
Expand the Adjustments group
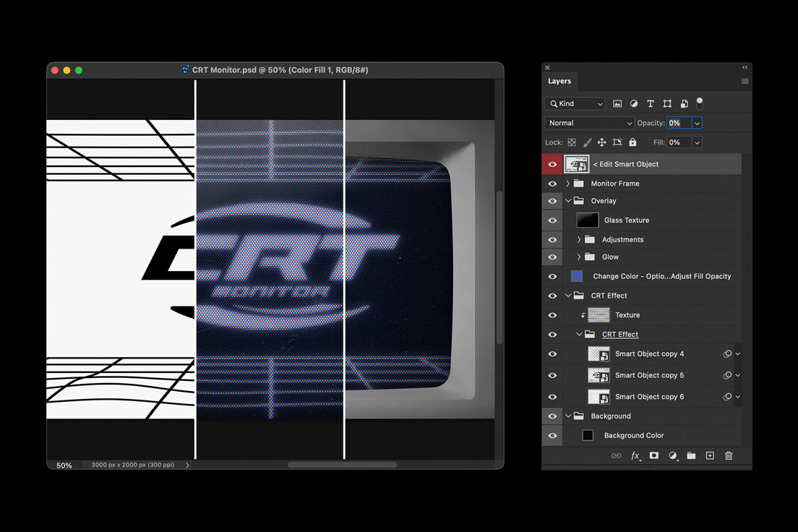coord(578,239)
